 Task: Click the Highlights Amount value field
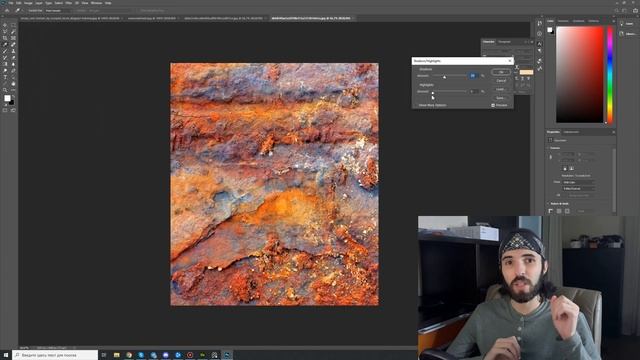[x=473, y=91]
